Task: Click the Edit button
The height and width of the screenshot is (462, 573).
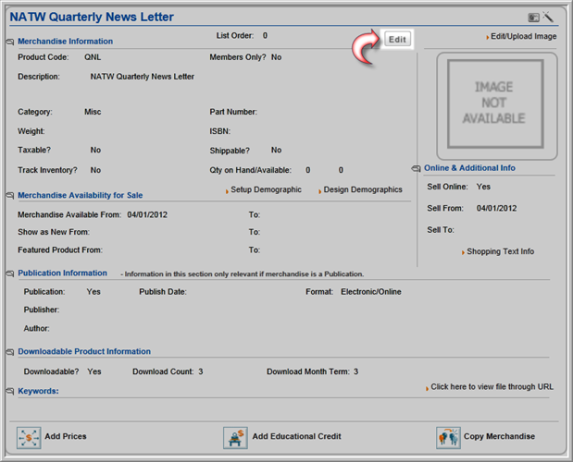Action: 397,39
